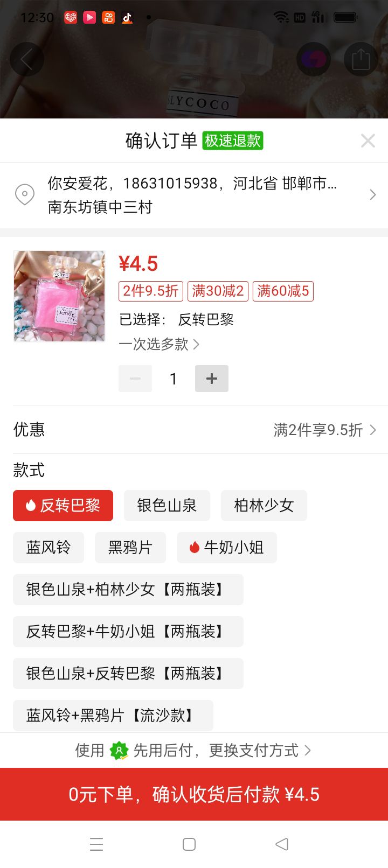Tap the round purple-red icon beside share

point(313,59)
